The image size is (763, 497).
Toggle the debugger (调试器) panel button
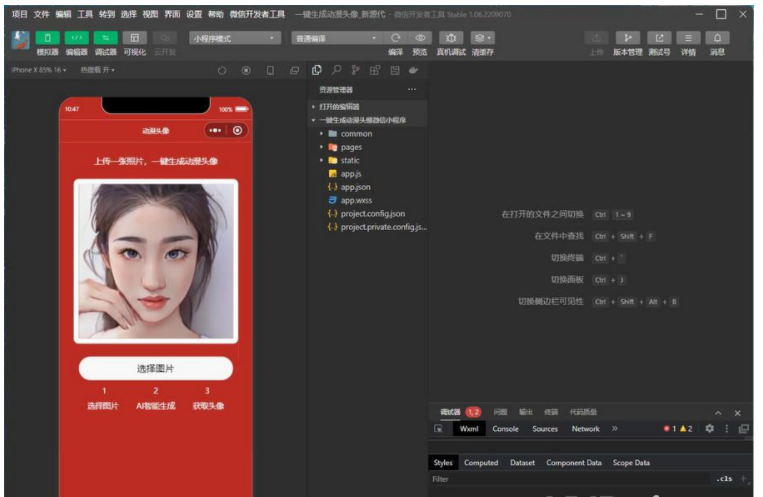click(x=106, y=38)
